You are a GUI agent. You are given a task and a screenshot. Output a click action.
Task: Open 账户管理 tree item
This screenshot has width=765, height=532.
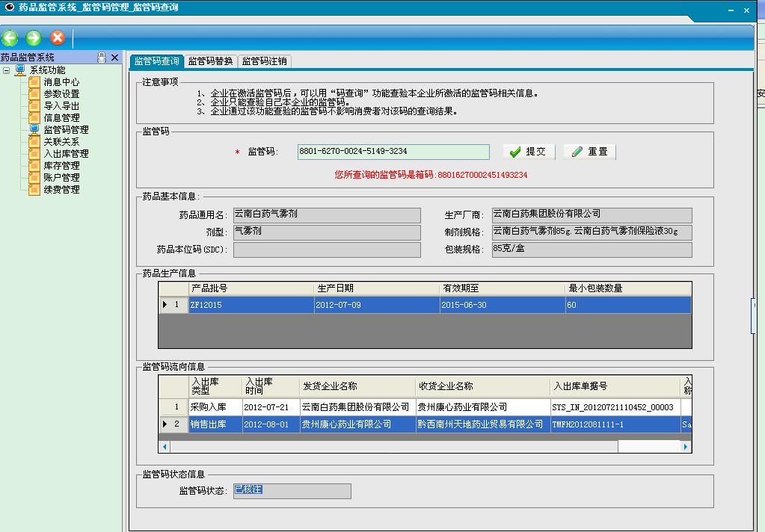61,178
